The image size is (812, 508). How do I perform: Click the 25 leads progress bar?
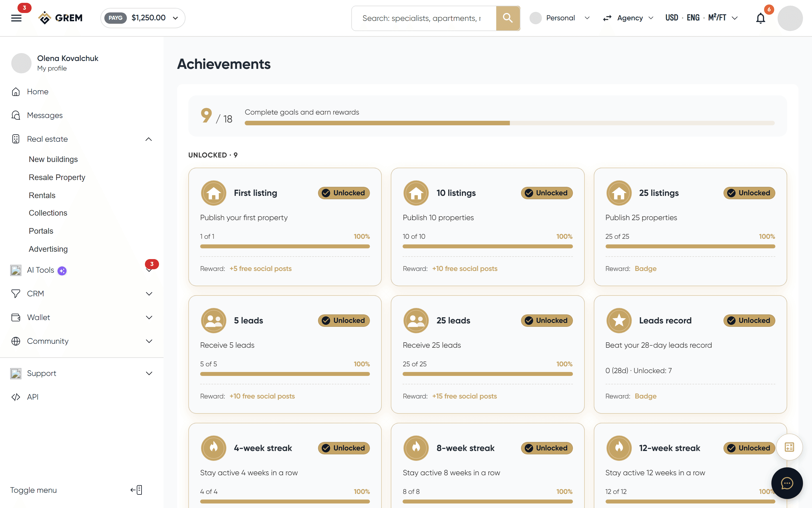pyautogui.click(x=487, y=374)
